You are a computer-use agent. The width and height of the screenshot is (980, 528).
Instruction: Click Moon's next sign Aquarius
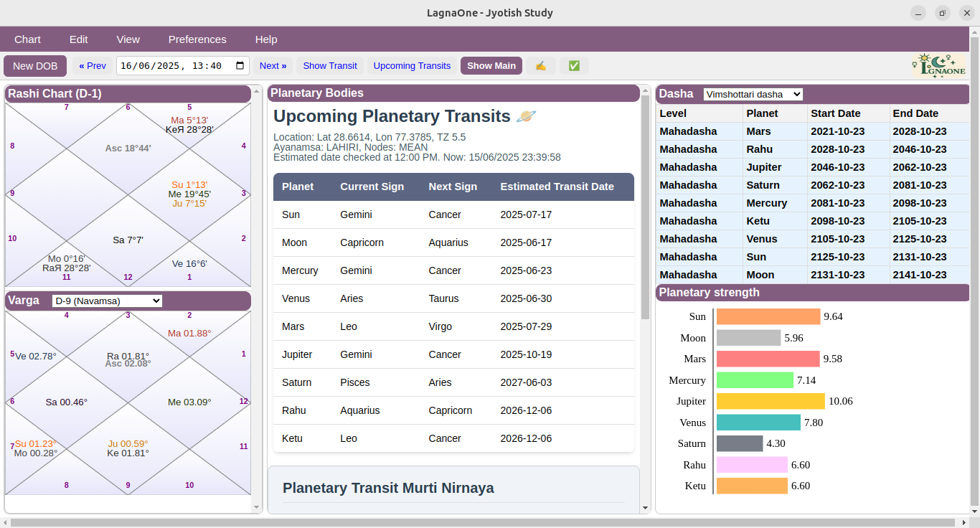[448, 242]
